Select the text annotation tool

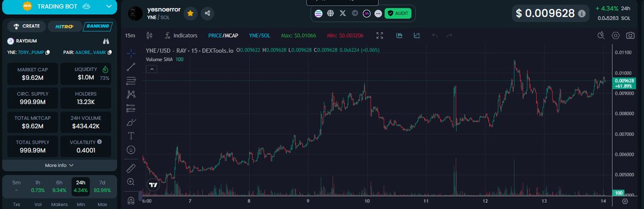(x=131, y=136)
